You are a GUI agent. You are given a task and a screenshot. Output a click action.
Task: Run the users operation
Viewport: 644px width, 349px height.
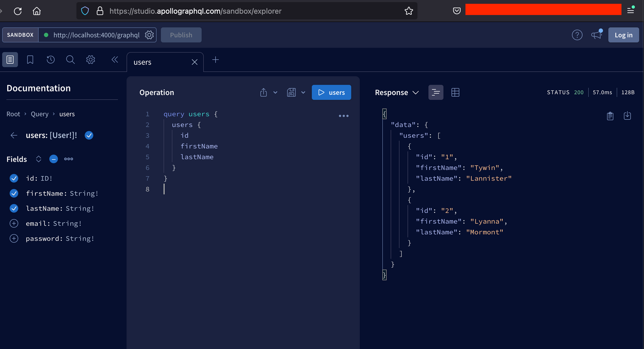pos(331,92)
